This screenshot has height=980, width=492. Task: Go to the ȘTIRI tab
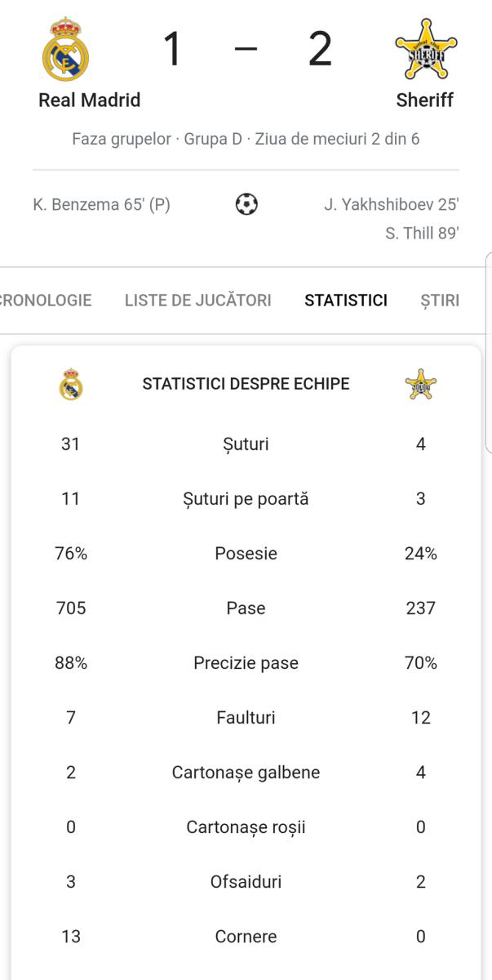tap(440, 301)
